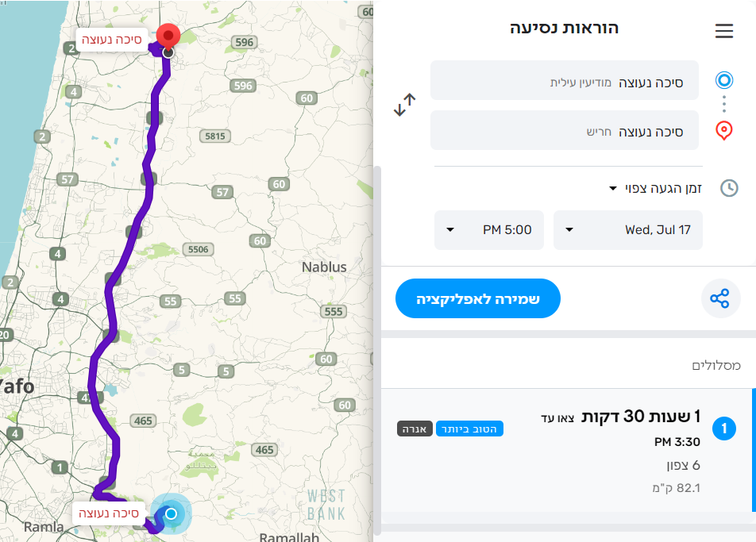
Task: Open the hamburger menu
Action: coord(723,31)
